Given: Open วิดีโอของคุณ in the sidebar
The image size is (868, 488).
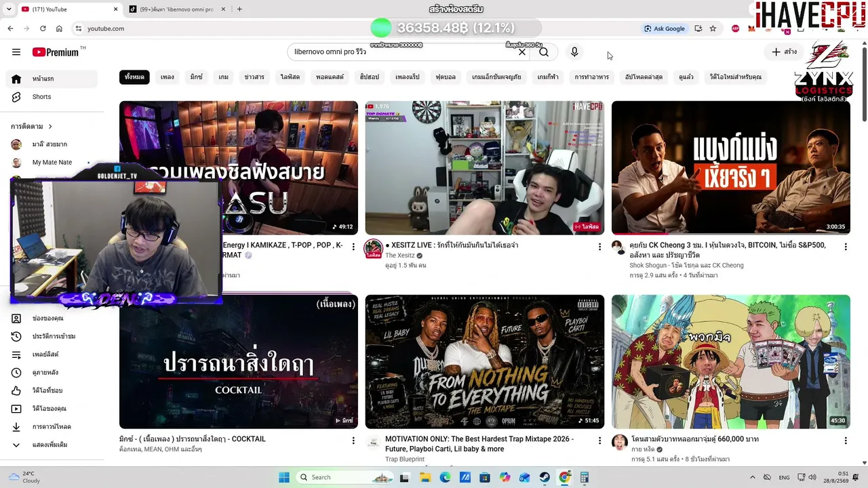Looking at the screenshot, I should click(52, 409).
